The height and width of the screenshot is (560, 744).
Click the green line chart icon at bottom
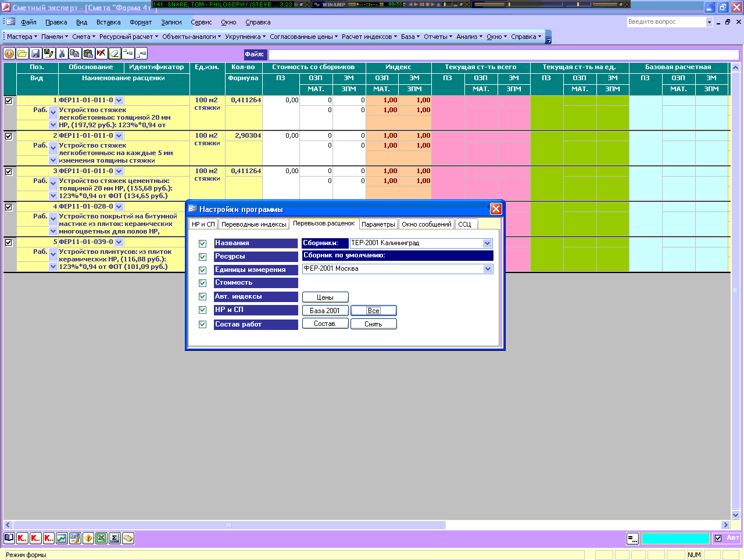[62, 538]
